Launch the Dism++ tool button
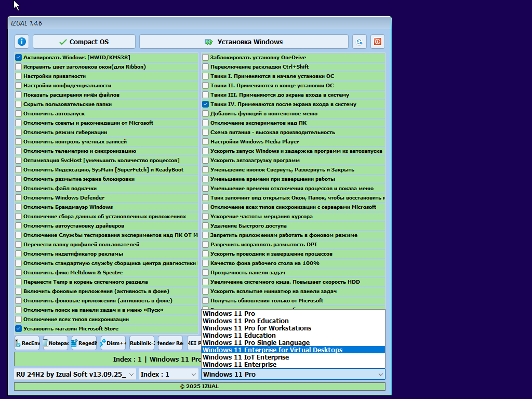This screenshot has width=532, height=399. click(113, 343)
